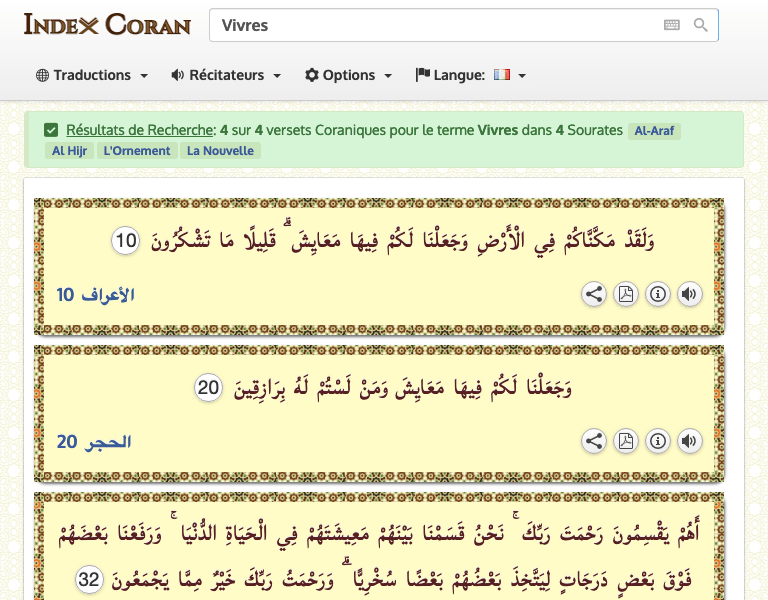Click the share icon for verse Al-Araf 10
Viewport: 768px width, 600px height.
tap(593, 294)
